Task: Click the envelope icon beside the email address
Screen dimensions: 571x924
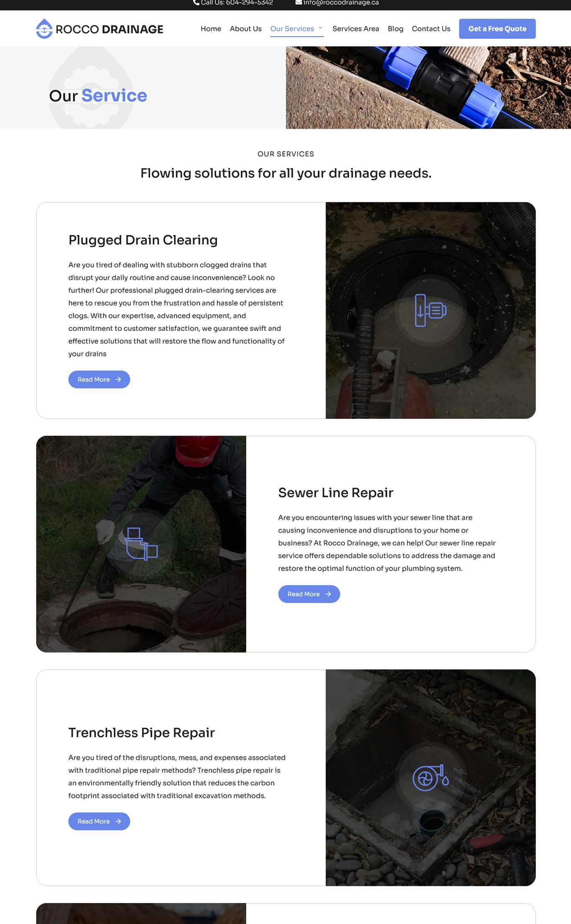Action: coord(298,3)
